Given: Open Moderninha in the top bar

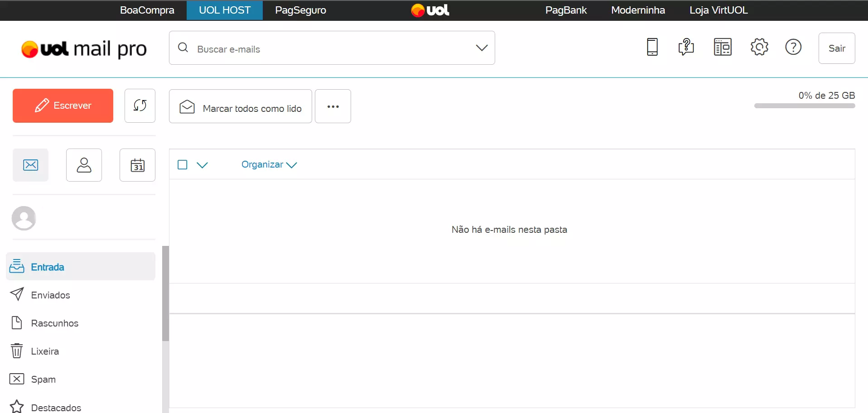Looking at the screenshot, I should 638,10.
